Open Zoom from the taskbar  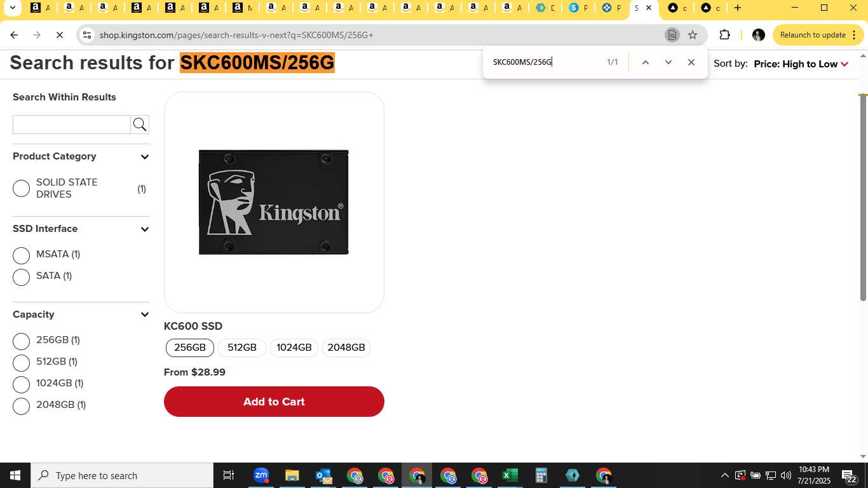pos(261,475)
